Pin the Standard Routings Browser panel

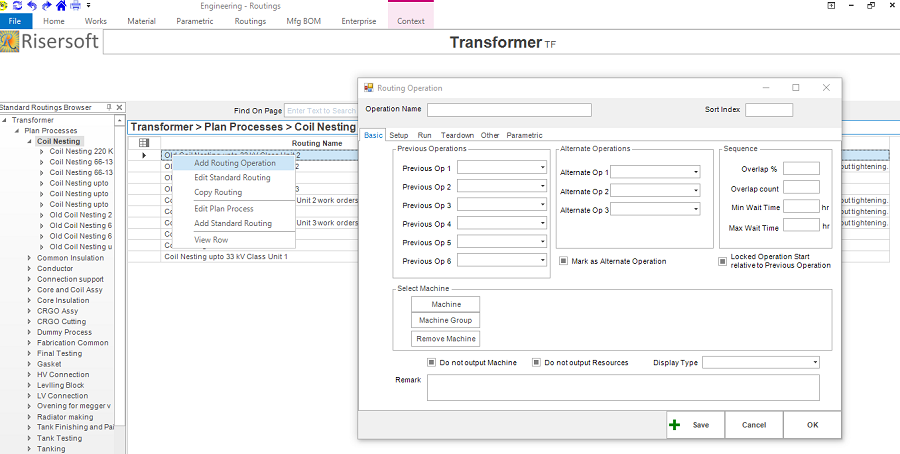(x=109, y=107)
